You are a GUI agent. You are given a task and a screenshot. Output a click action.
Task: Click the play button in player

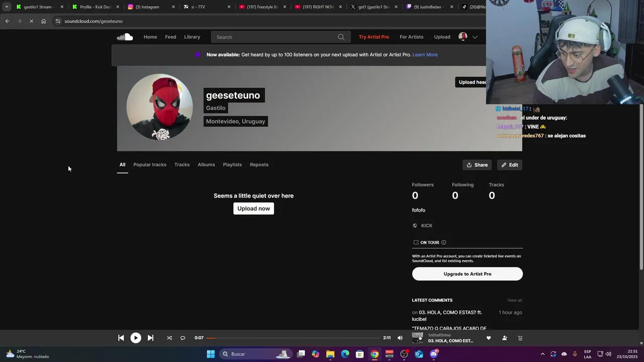pyautogui.click(x=136, y=338)
